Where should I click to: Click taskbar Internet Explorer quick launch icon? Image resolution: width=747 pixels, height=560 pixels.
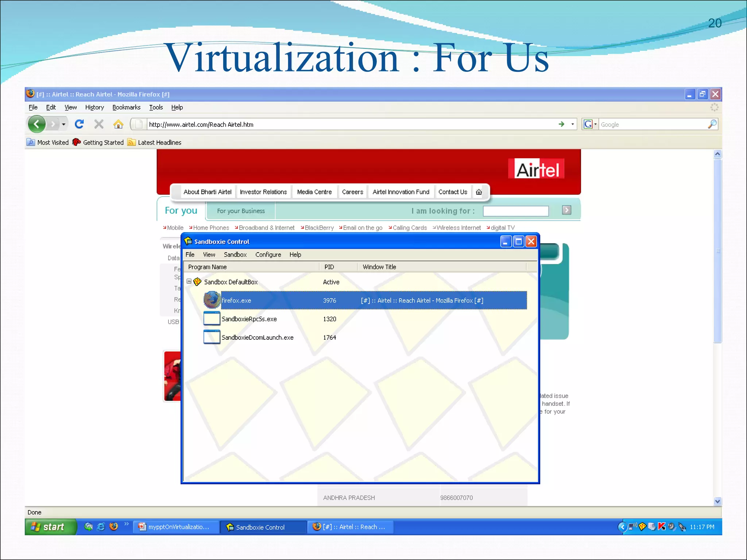pyautogui.click(x=101, y=527)
